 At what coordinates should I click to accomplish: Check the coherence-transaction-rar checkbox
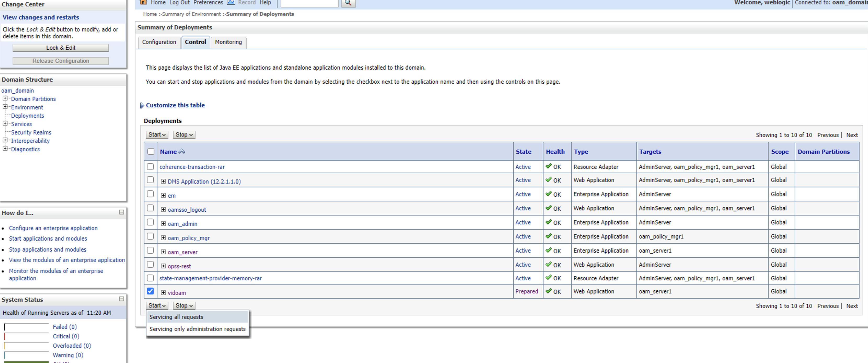point(150,167)
